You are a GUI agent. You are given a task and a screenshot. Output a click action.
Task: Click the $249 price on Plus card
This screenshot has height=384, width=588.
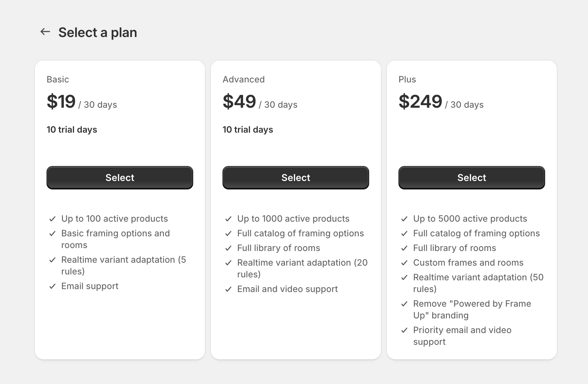click(420, 101)
